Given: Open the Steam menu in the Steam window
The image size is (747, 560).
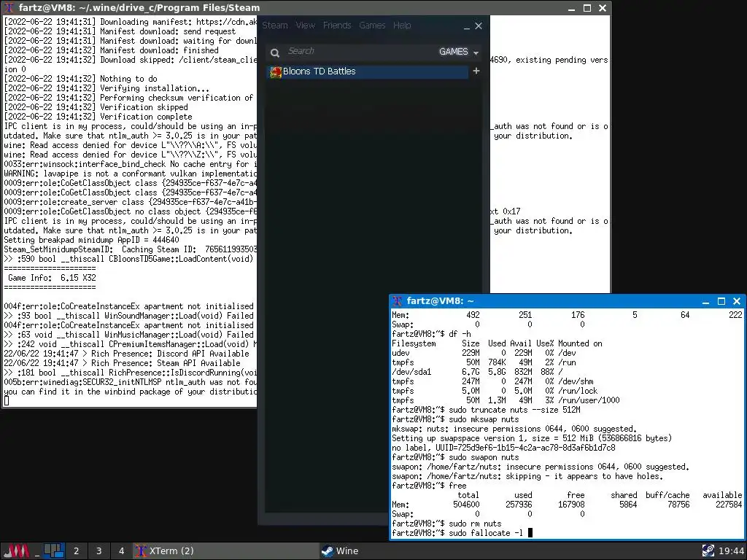Looking at the screenshot, I should pyautogui.click(x=275, y=26).
